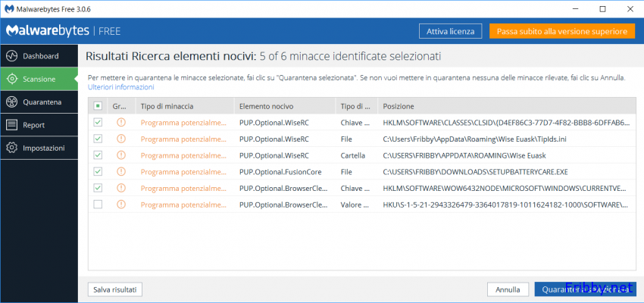Sort by the Gr... column header

tap(121, 106)
